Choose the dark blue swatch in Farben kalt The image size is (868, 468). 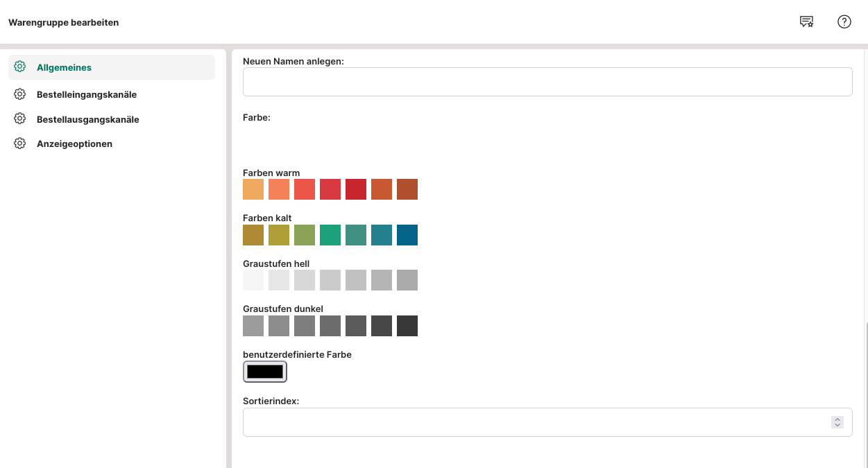(407, 235)
